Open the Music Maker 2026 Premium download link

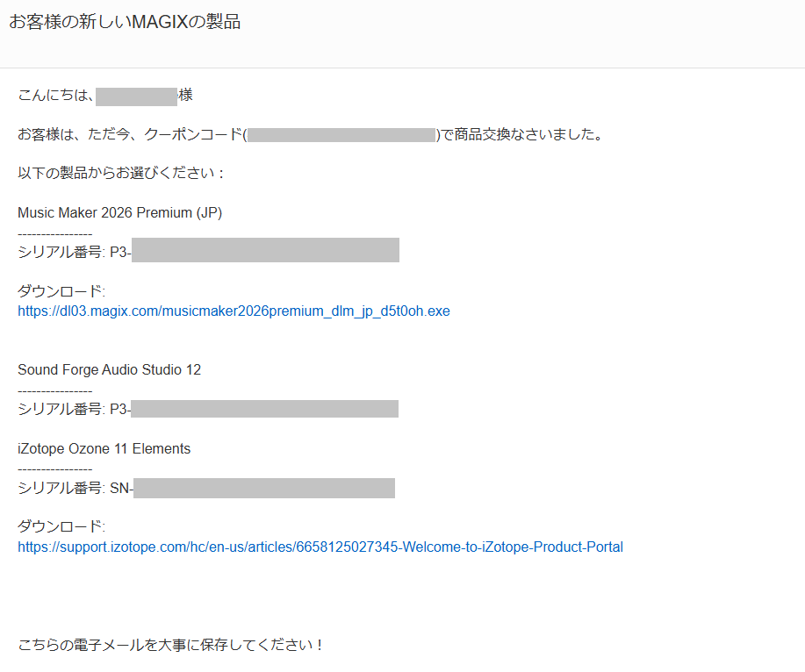[234, 311]
